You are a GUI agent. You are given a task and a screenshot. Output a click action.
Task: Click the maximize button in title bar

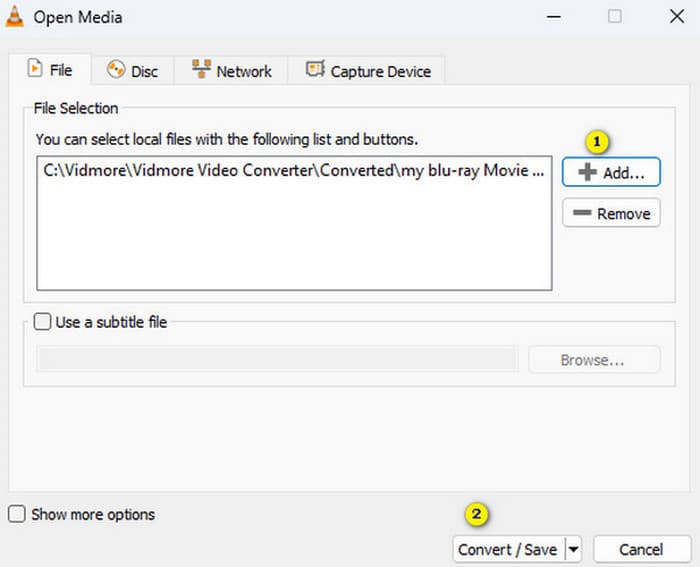[615, 17]
